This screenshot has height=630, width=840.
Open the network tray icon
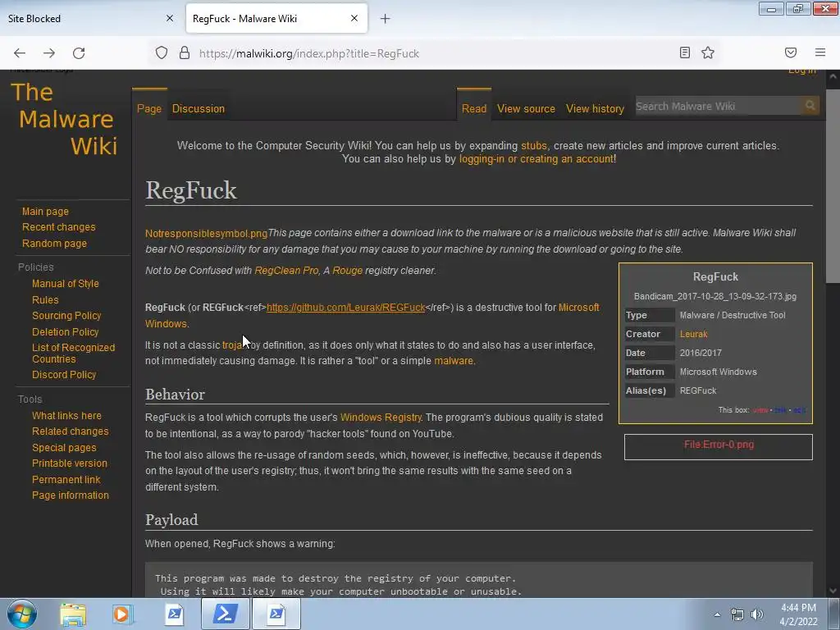pos(737,615)
